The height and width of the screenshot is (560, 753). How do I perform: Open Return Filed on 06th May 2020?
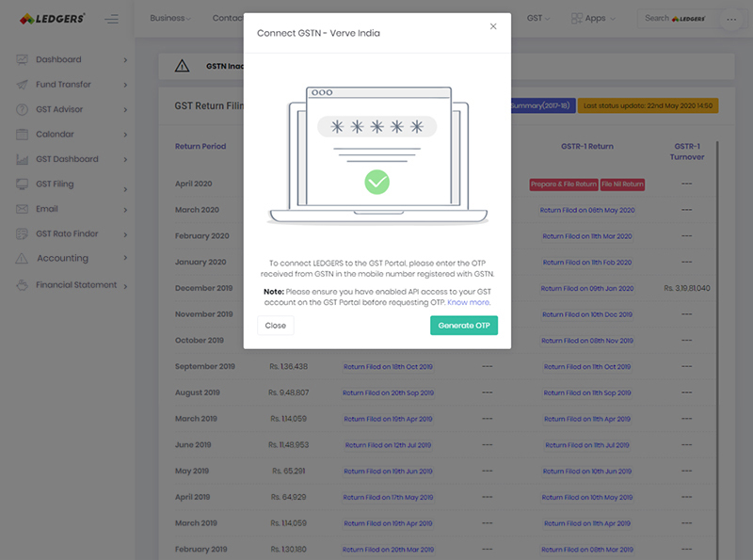point(587,211)
